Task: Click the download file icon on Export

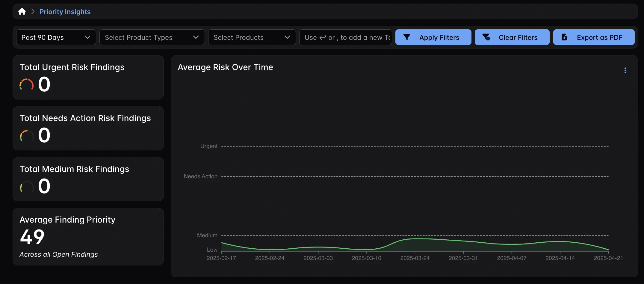Action: click(x=564, y=37)
